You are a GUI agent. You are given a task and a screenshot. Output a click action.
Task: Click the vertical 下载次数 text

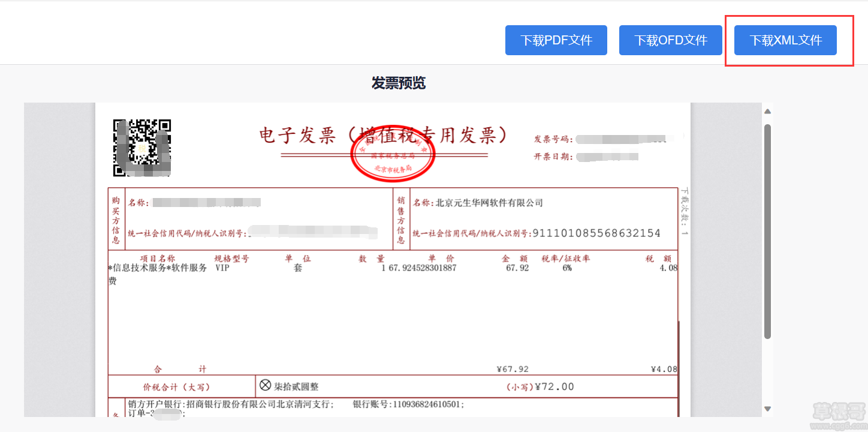click(685, 212)
